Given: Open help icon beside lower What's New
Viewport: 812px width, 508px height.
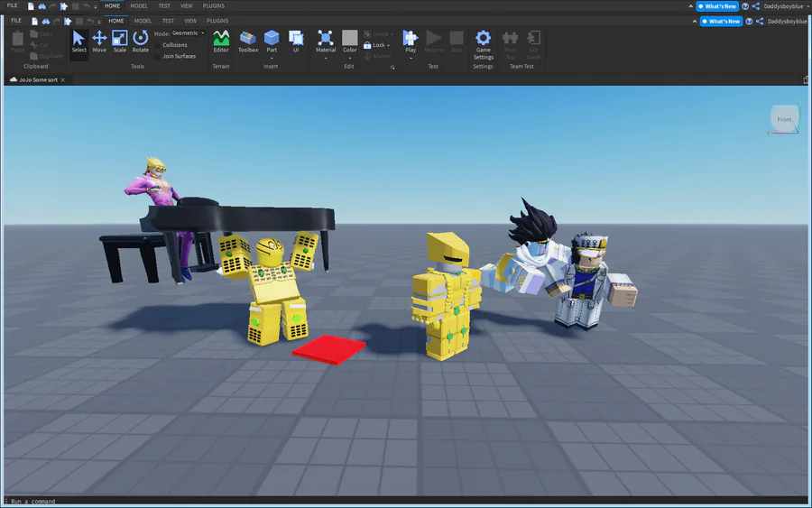Looking at the screenshot, I should [749, 22].
